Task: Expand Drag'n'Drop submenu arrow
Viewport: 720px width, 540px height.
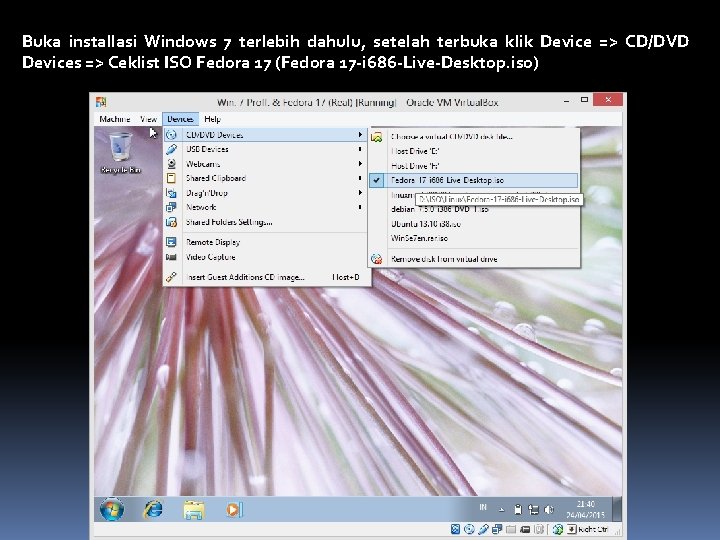Action: point(360,193)
